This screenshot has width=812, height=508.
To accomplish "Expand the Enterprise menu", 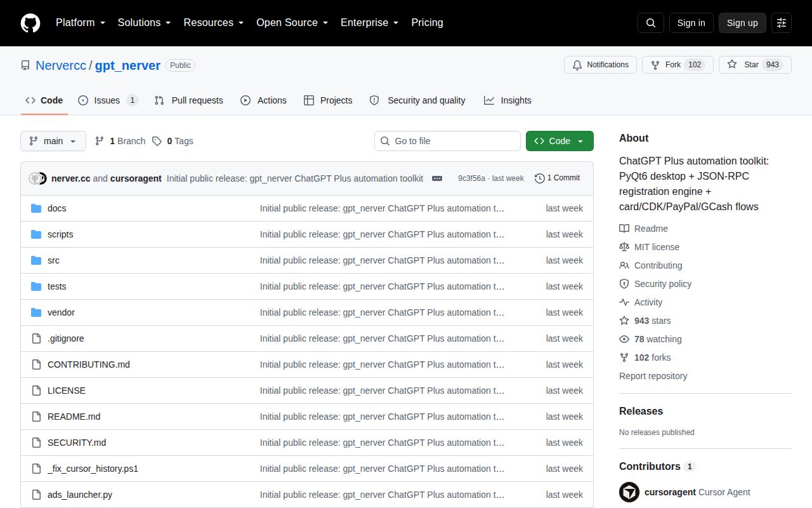I will (369, 23).
